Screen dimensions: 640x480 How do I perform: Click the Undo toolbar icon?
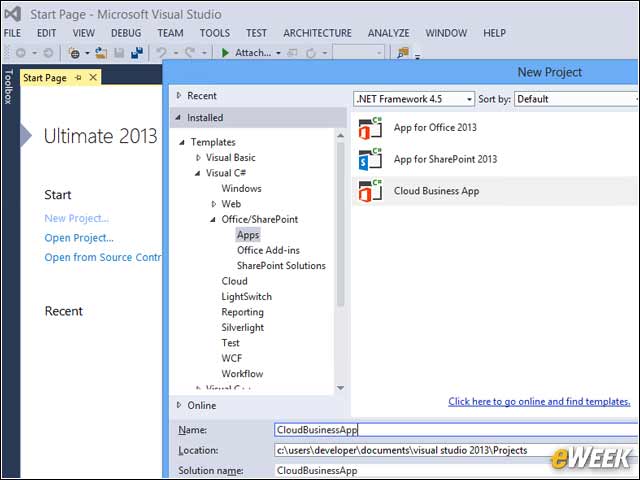pos(162,53)
